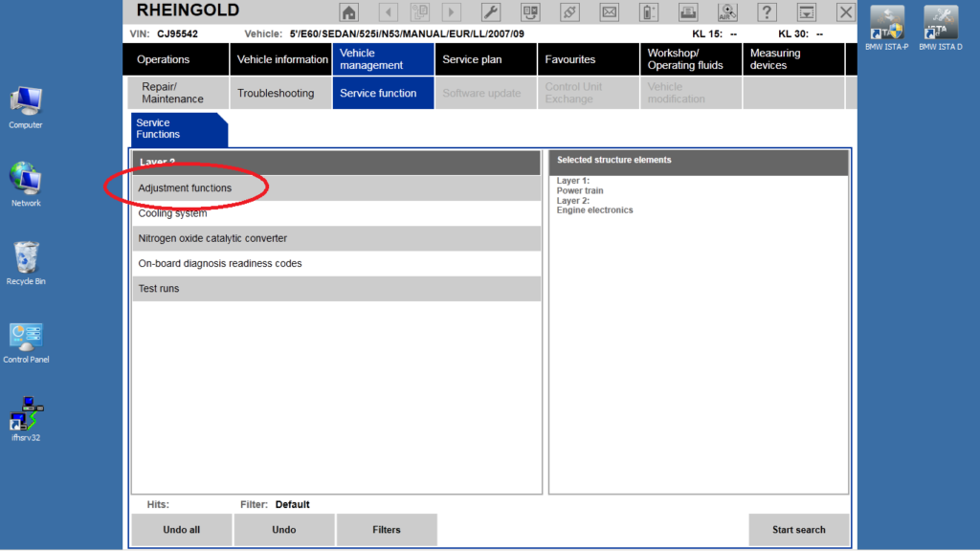Image resolution: width=980 pixels, height=551 pixels.
Task: Switch to the Vehicle information tab
Action: point(280,59)
